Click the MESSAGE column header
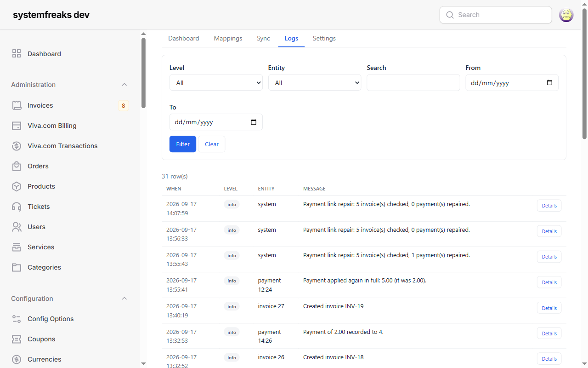The height and width of the screenshot is (368, 588). 314,189
